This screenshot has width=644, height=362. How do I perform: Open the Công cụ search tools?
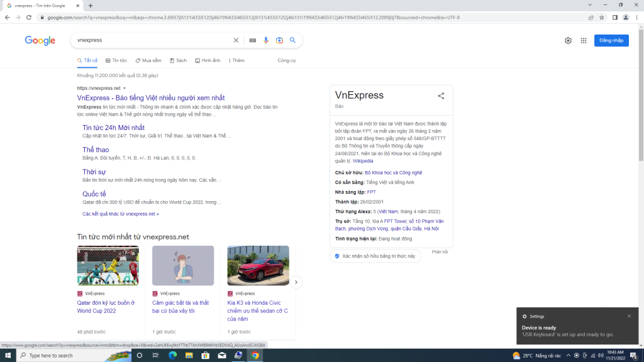pos(287,60)
